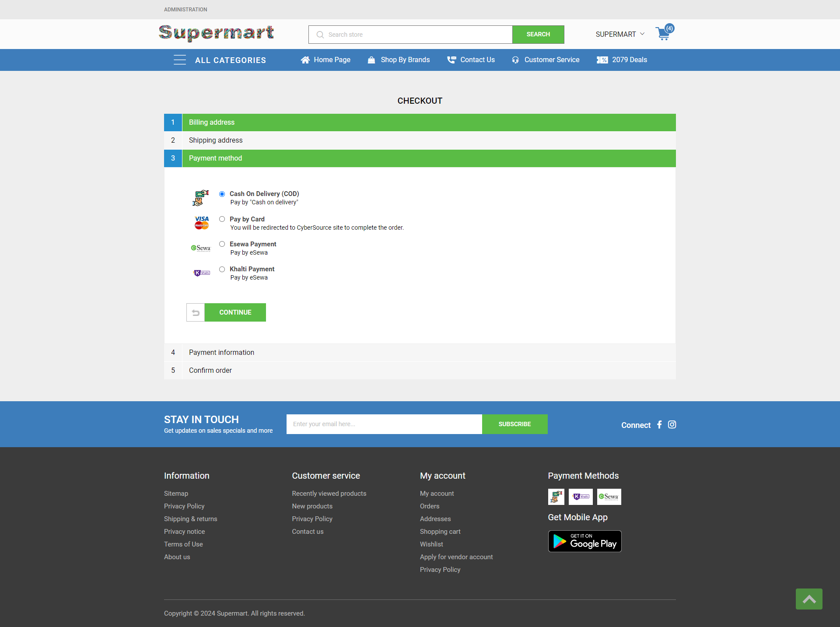The height and width of the screenshot is (627, 840).
Task: Expand the Confirm order step
Action: click(x=420, y=371)
